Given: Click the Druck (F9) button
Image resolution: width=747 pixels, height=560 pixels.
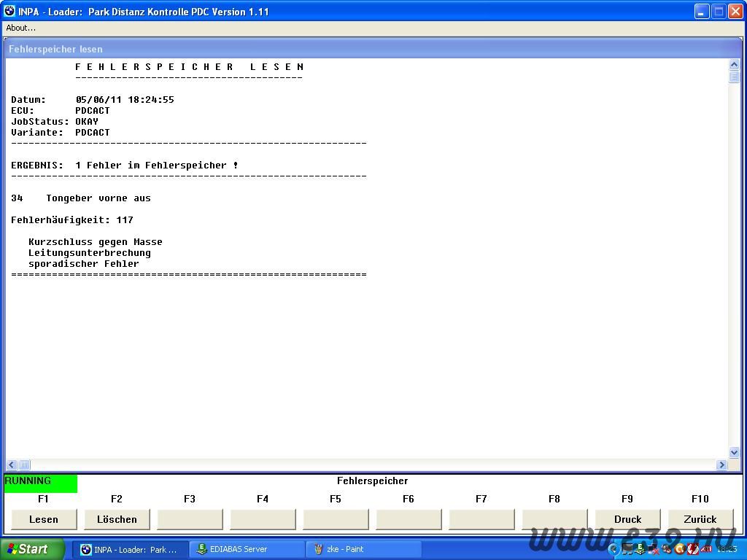Looking at the screenshot, I should [627, 519].
